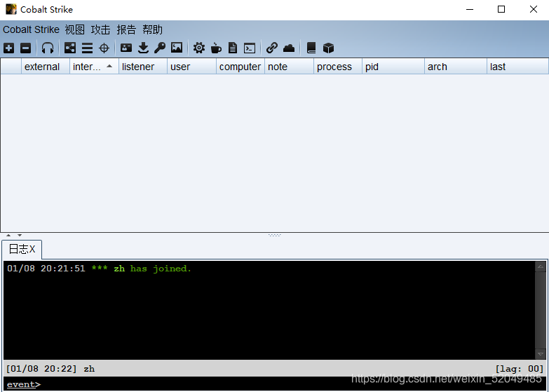Open downloaded files arrow icon
This screenshot has height=392, width=549.
click(x=143, y=48)
